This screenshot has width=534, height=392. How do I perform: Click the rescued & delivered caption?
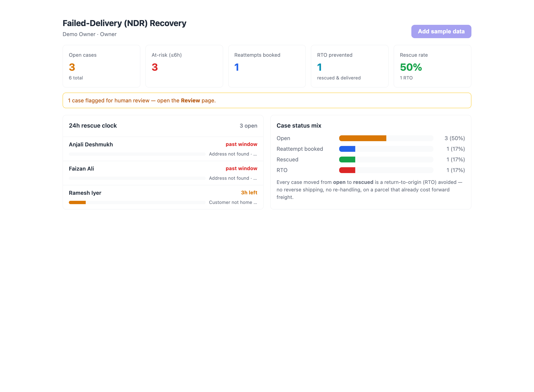pyautogui.click(x=339, y=78)
